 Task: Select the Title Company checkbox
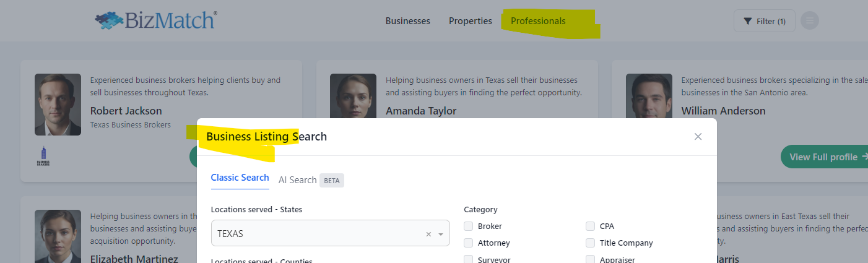point(591,243)
